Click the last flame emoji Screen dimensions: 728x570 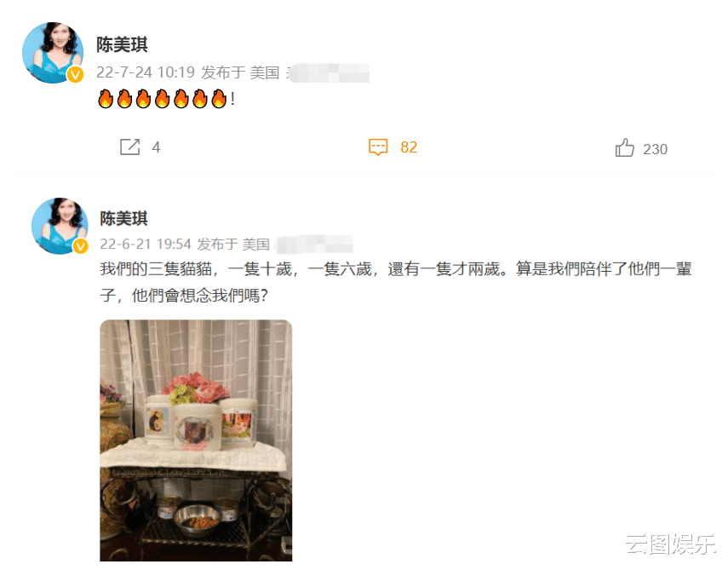(219, 99)
